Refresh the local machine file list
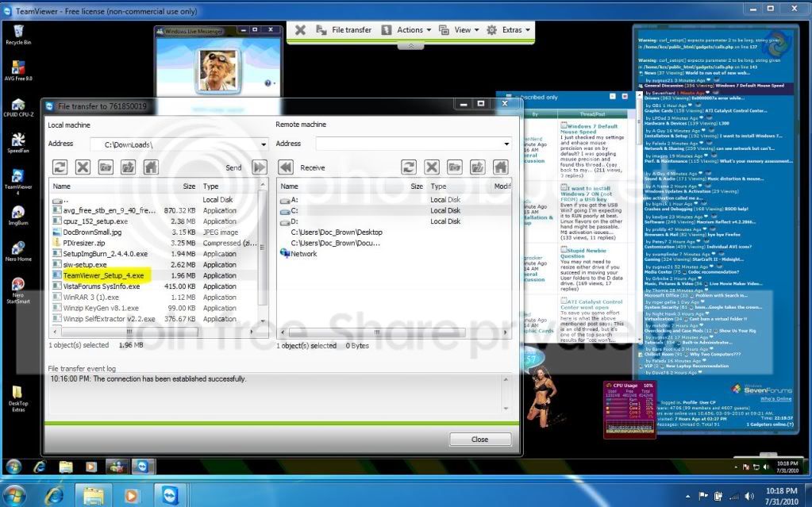This screenshot has width=812, height=507. click(60, 167)
